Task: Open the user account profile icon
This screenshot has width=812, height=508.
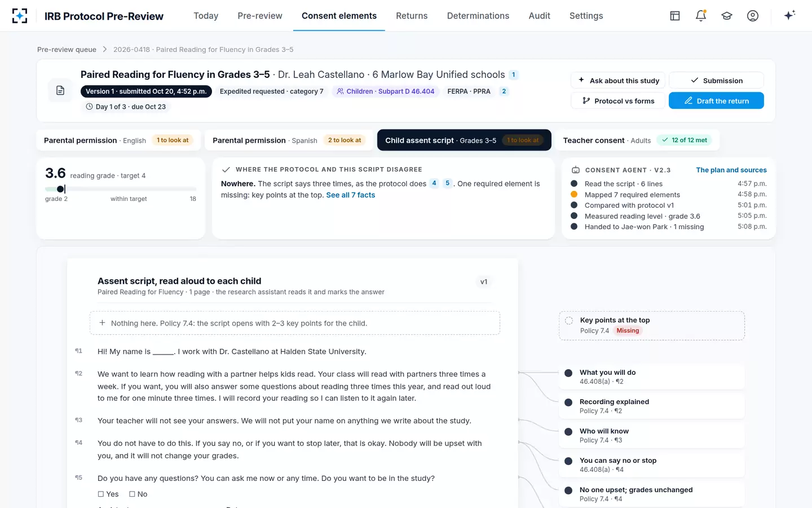Action: (x=753, y=16)
